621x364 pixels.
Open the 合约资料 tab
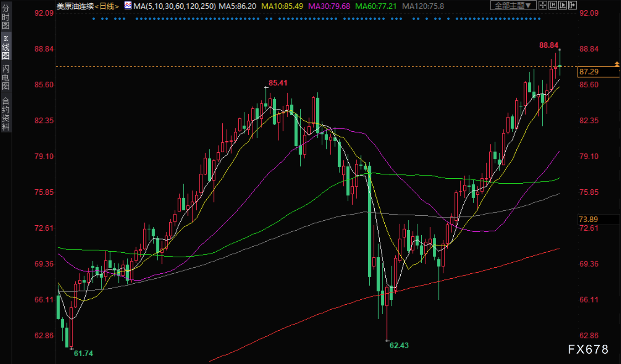click(x=6, y=114)
